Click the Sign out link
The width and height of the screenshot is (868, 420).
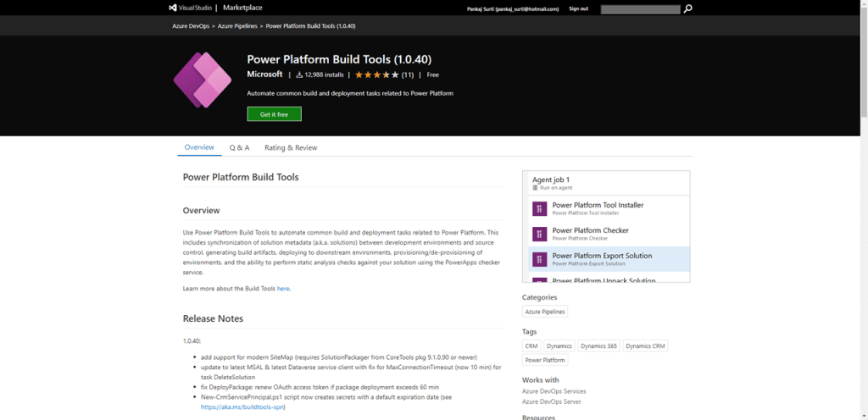578,8
